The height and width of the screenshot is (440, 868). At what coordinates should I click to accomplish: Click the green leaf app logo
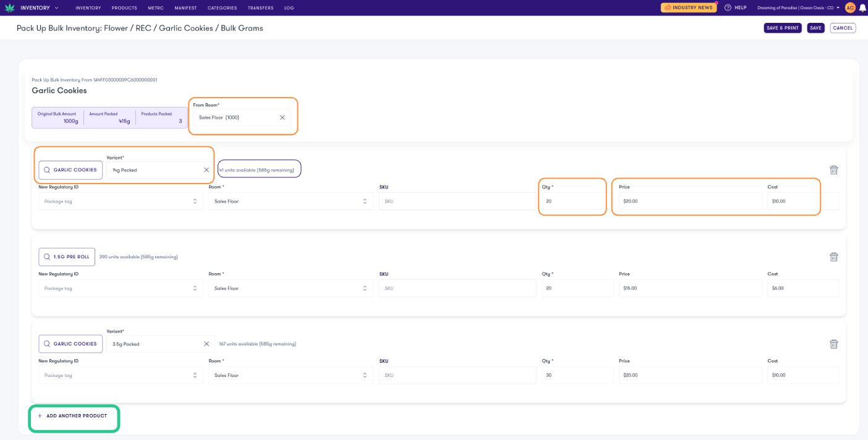[x=9, y=7]
